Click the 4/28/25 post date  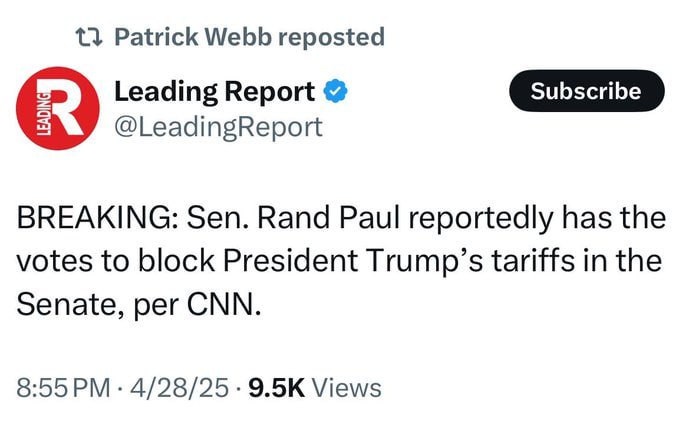(x=179, y=388)
